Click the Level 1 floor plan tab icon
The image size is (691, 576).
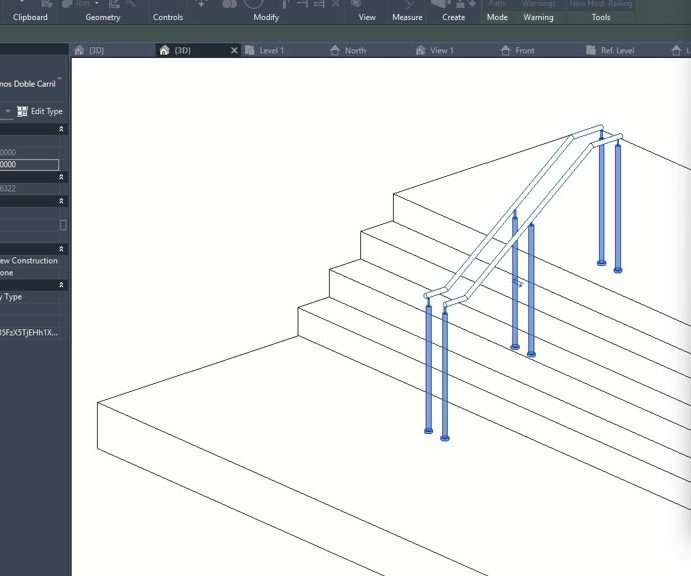point(250,50)
